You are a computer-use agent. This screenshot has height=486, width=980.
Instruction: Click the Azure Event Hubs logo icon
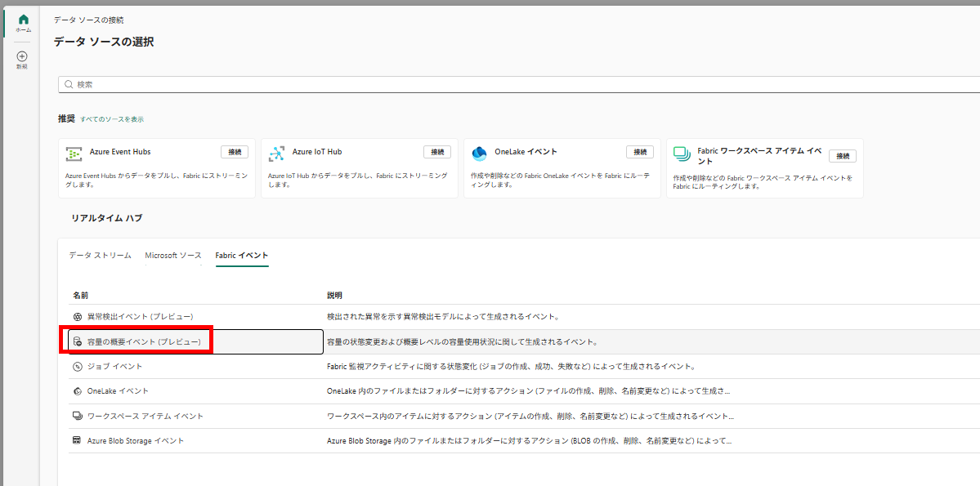74,154
